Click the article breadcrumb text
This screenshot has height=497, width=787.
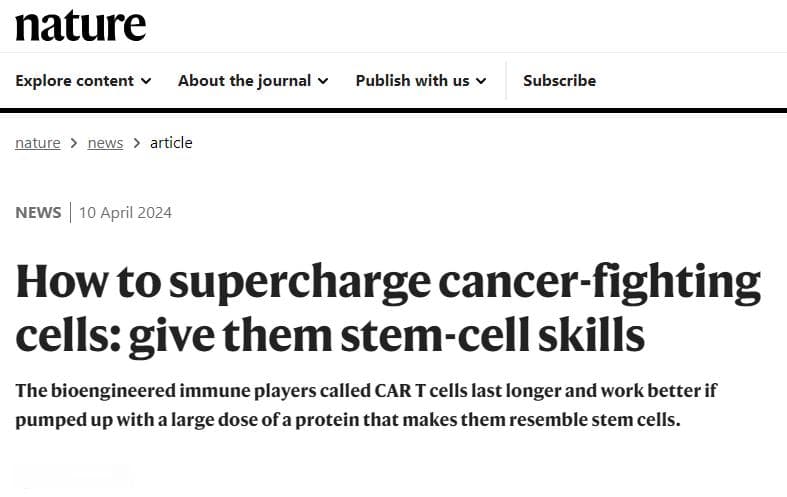click(x=171, y=143)
